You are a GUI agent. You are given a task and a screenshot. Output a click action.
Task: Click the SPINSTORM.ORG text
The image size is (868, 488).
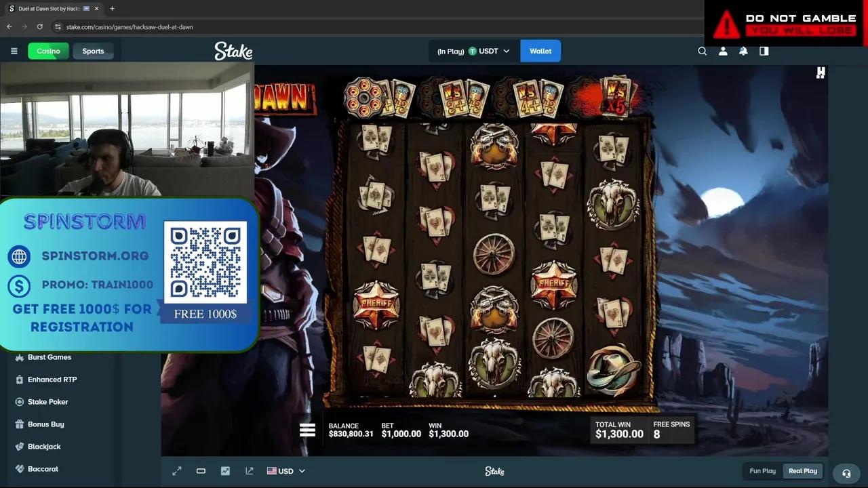[95, 256]
